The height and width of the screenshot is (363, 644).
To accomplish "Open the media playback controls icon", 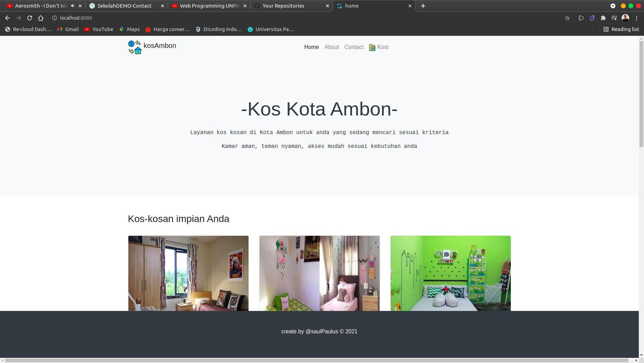I will pos(615,18).
